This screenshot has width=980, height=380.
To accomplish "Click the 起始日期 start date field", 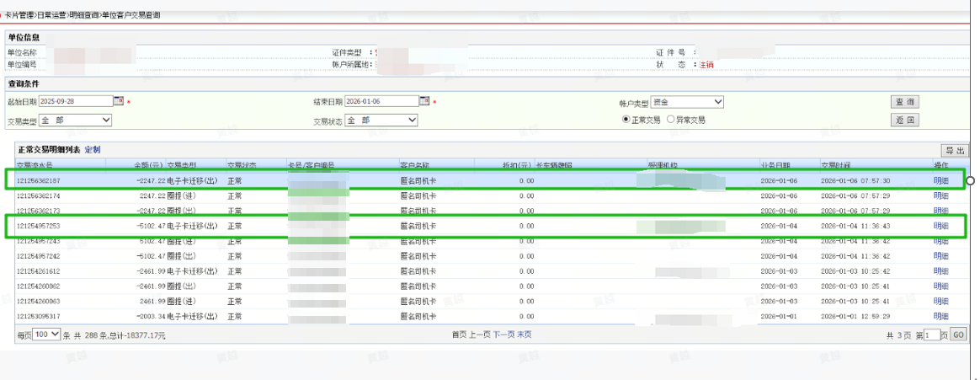I will pyautogui.click(x=75, y=101).
